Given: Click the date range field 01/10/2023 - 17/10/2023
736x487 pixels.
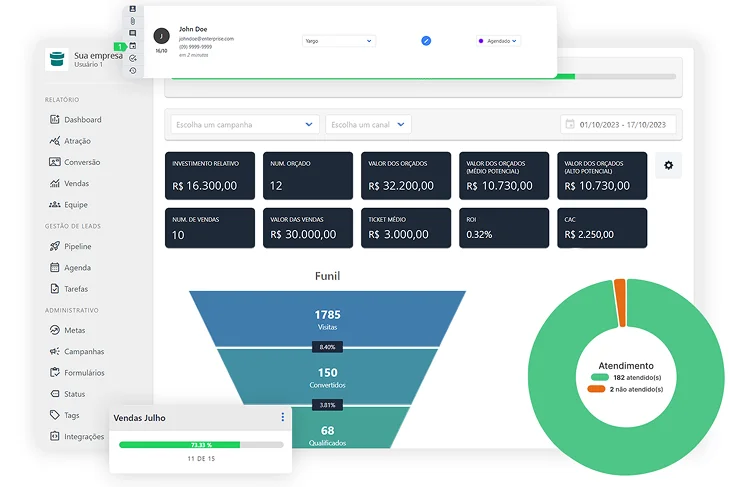Looking at the screenshot, I should tap(618, 125).
